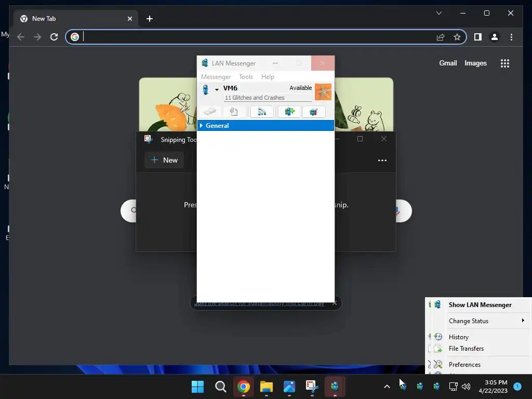
Task: Click the Send Broadcast Message icon in LAN Messenger
Action: click(262, 112)
